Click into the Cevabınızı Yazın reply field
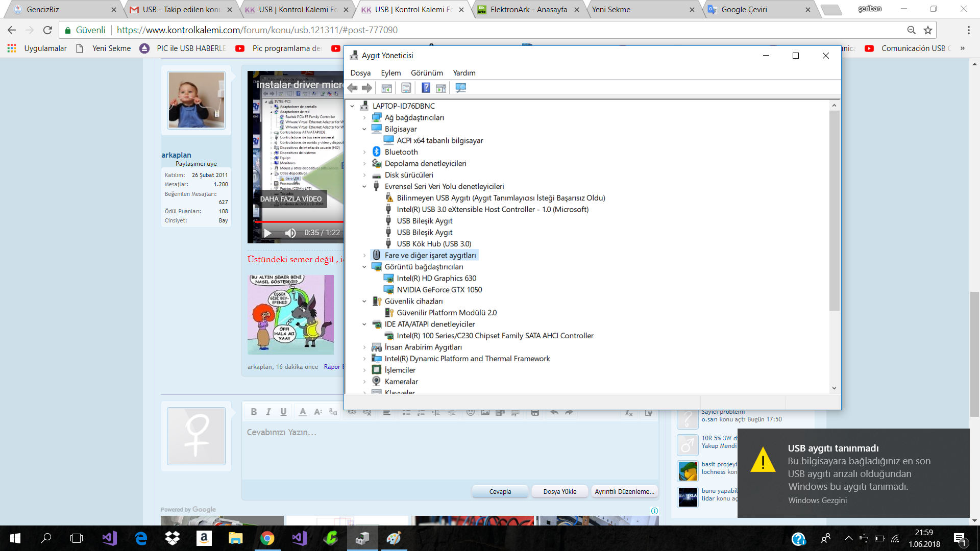Image resolution: width=980 pixels, height=551 pixels. point(450,452)
